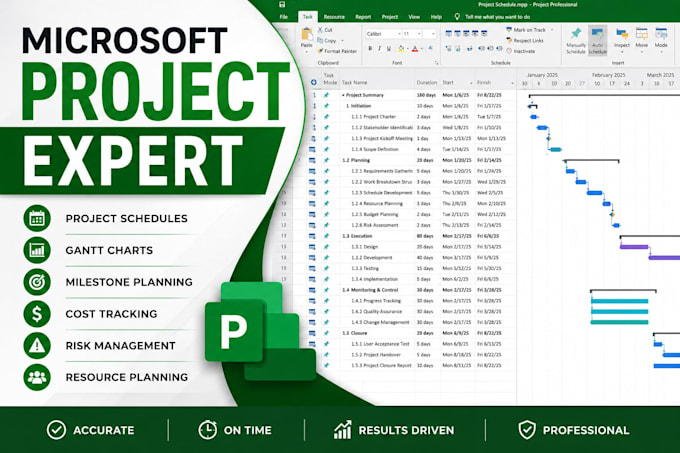Click the 1.4 Monitoring & Control summary row
The width and height of the screenshot is (680, 453).
[x=405, y=290]
